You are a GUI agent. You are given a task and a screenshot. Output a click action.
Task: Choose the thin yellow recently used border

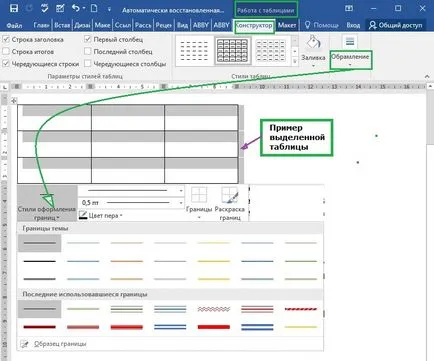coord(301,327)
